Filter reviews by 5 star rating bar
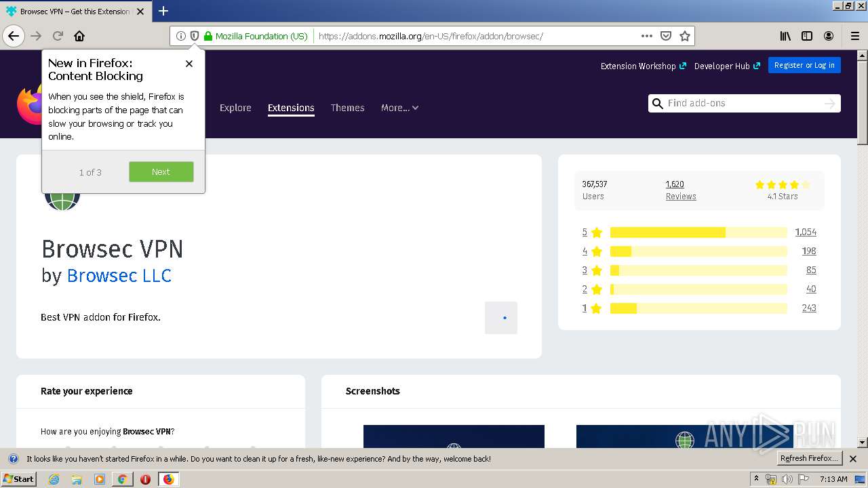Screen dimensions: 868x488 pyautogui.click(x=698, y=232)
